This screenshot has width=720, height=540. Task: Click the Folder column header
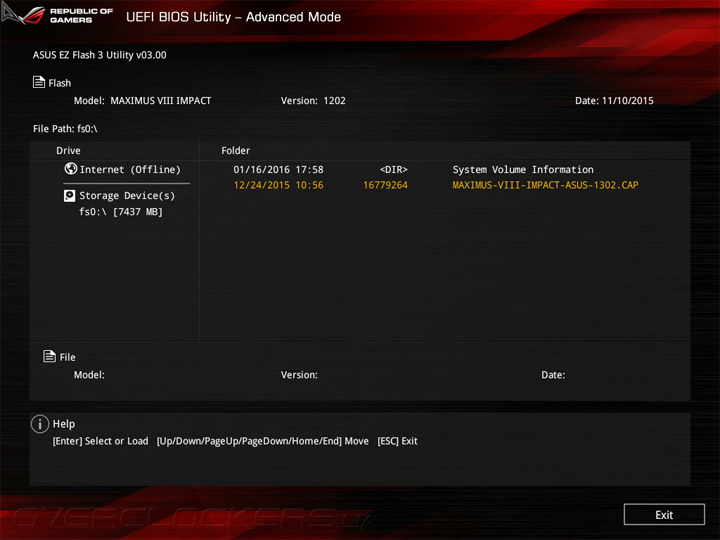(x=236, y=151)
